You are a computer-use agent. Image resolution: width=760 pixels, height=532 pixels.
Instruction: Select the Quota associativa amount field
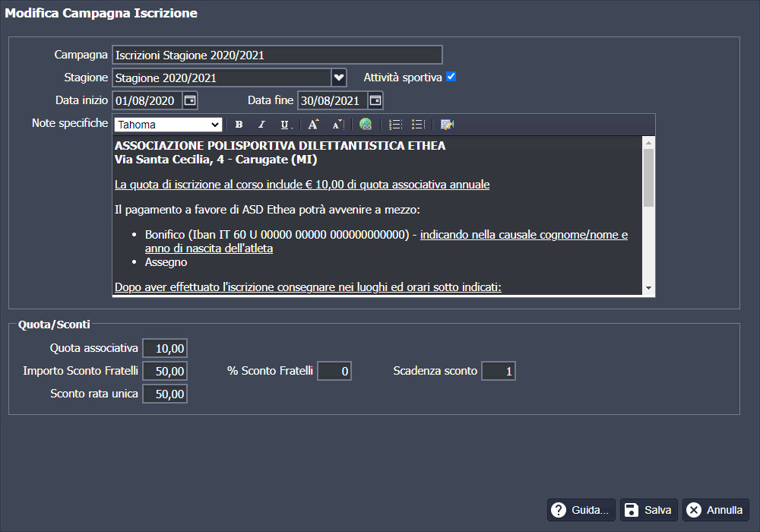coord(165,348)
